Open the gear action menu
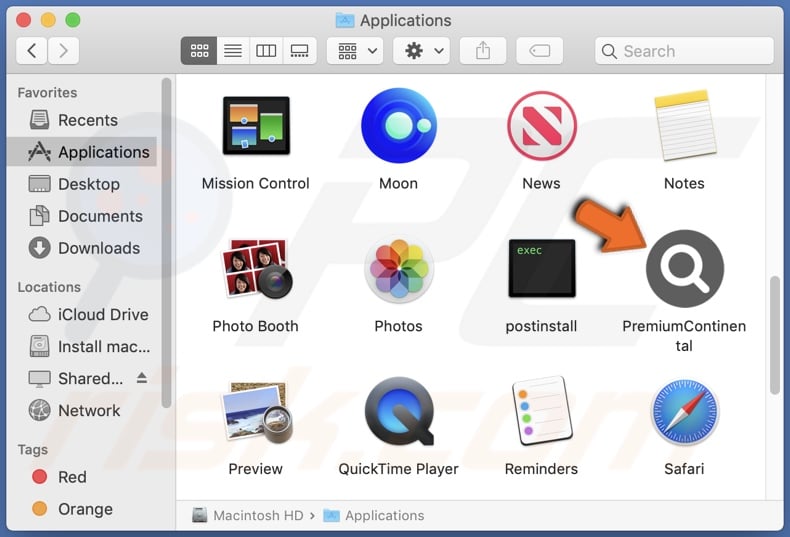Screen dimensions: 790x537 pyautogui.click(x=421, y=50)
